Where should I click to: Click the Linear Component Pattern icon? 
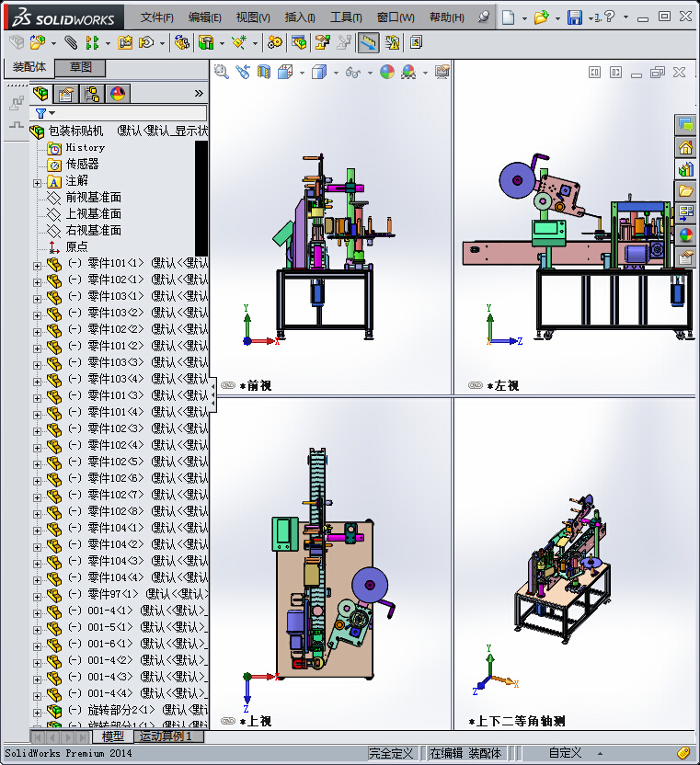tap(93, 43)
